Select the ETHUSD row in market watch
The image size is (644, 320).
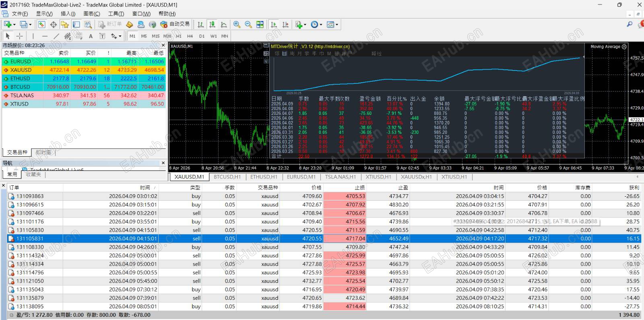pyautogui.click(x=20, y=79)
